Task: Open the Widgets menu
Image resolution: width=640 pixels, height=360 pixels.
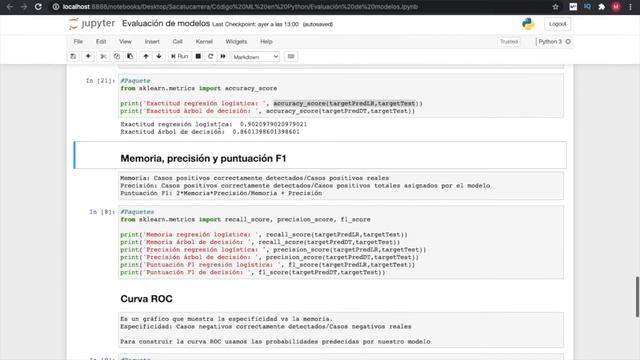Action: pyautogui.click(x=236, y=42)
